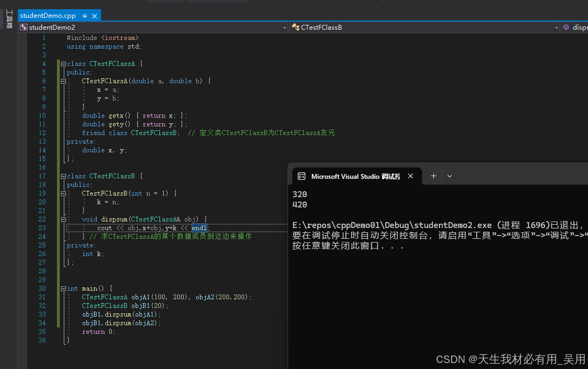
Task: Click line number 12 in the gutter
Action: coord(42,133)
